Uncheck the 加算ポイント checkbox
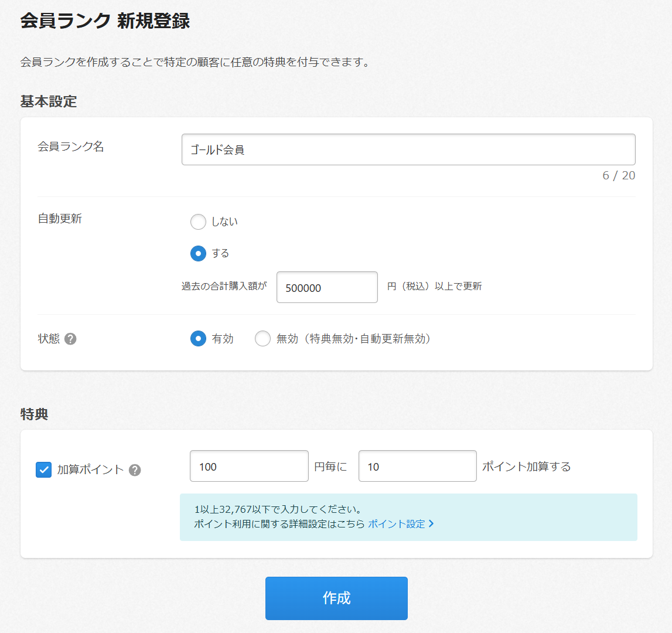This screenshot has width=672, height=633. point(44,470)
